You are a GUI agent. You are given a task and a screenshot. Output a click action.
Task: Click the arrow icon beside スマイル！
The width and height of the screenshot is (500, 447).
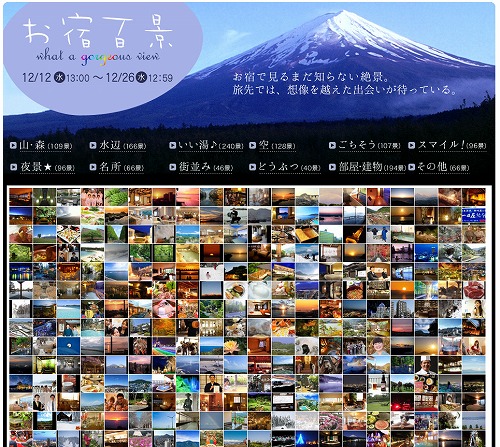[x=412, y=145]
